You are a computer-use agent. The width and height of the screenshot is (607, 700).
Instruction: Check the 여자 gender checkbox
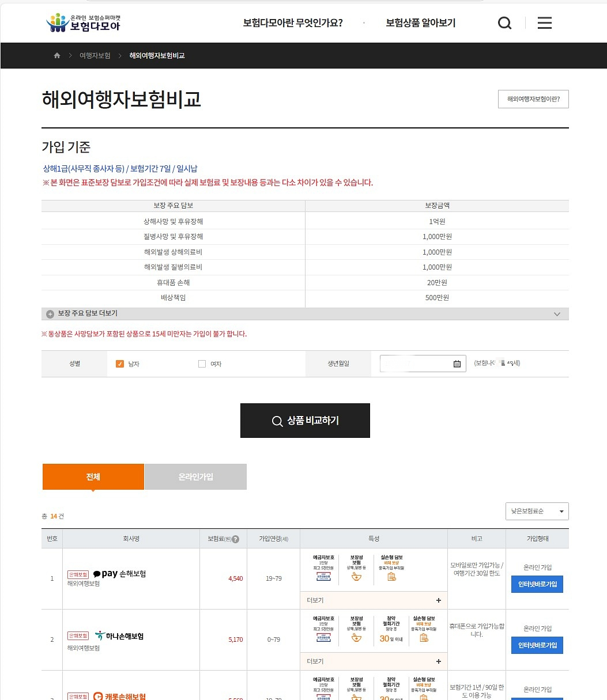click(x=202, y=364)
